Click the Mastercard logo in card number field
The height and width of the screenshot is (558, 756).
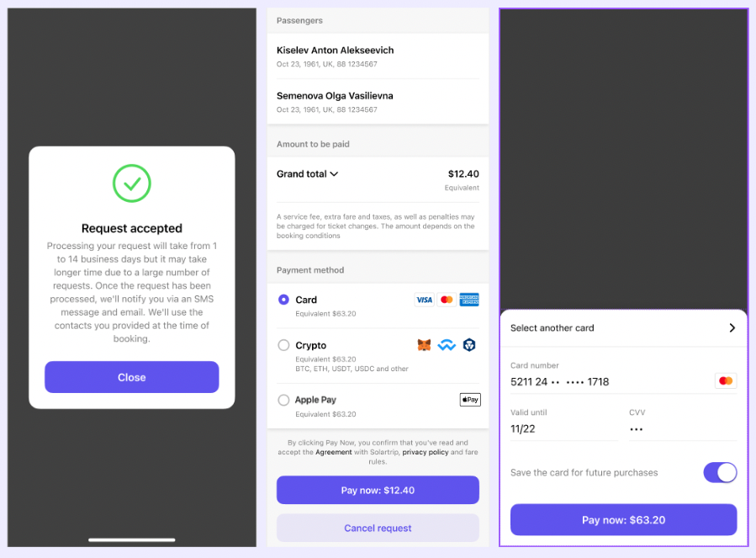(x=726, y=381)
